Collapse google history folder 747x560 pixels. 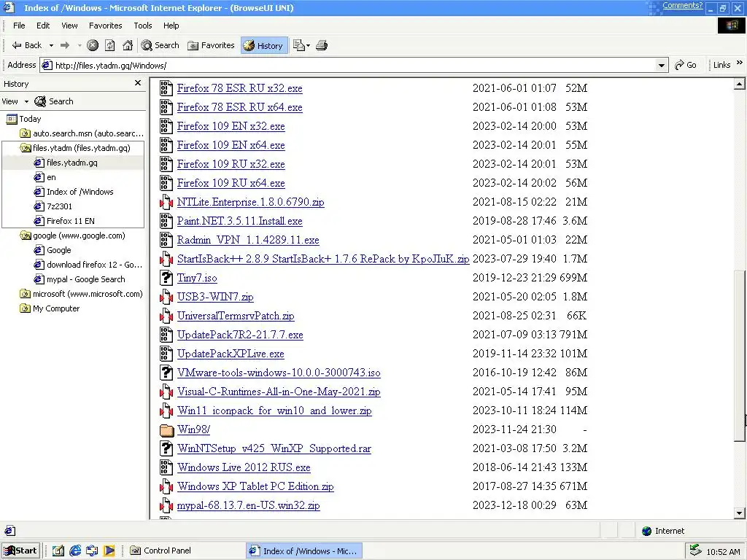(x=72, y=236)
